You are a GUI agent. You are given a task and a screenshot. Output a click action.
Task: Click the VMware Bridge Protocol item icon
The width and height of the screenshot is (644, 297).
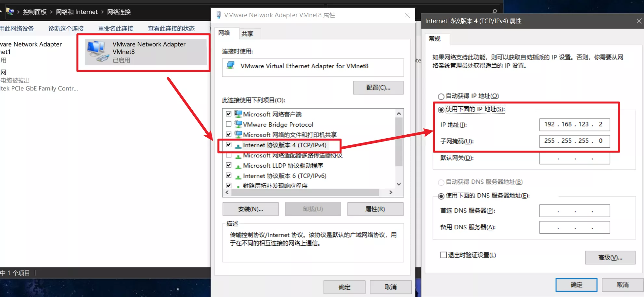[238, 124]
